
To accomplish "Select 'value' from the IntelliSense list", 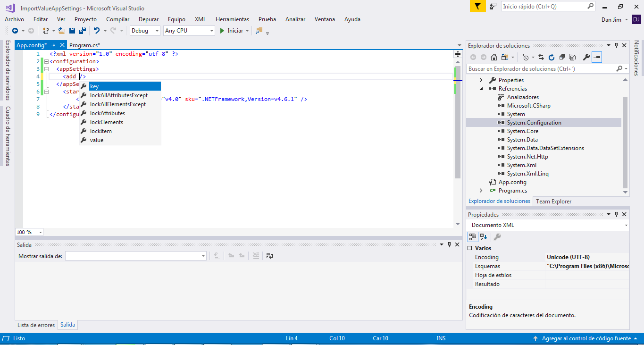I will (x=97, y=140).
